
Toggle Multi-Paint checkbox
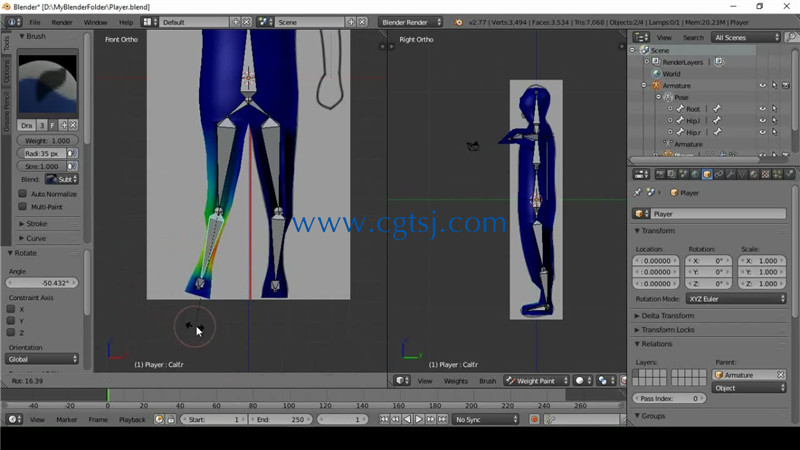(x=22, y=207)
